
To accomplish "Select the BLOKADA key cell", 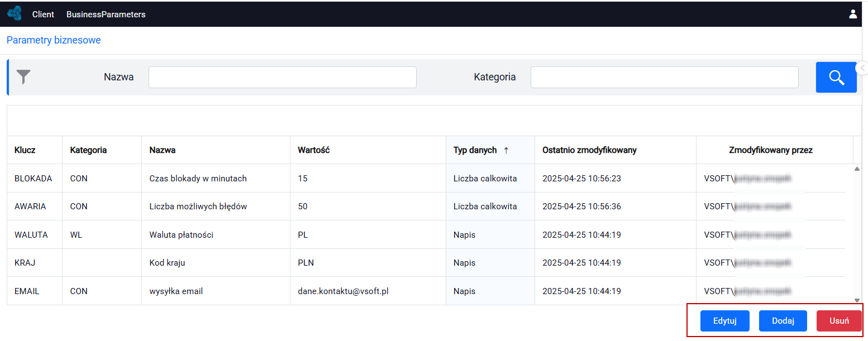I will coord(35,179).
